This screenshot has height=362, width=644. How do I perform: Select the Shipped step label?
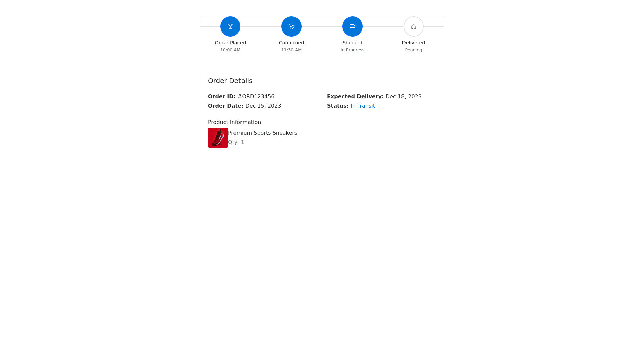coord(353,43)
